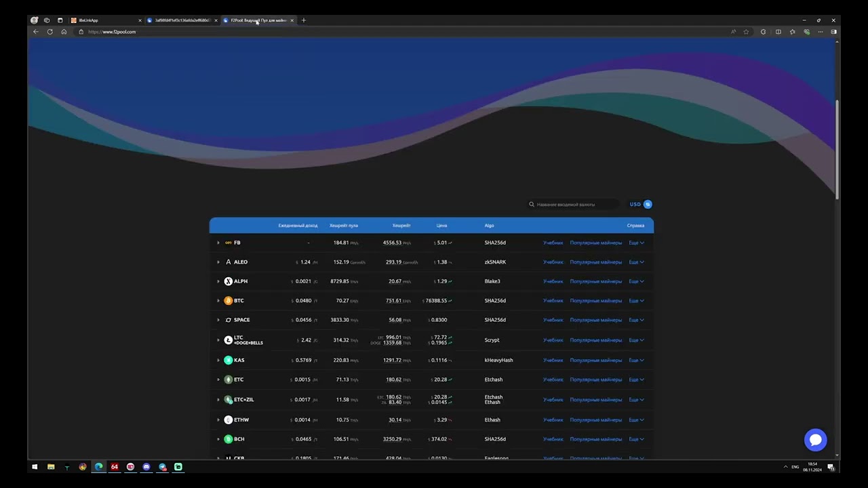Expand the BTC row details
The height and width of the screenshot is (488, 868).
(218, 300)
